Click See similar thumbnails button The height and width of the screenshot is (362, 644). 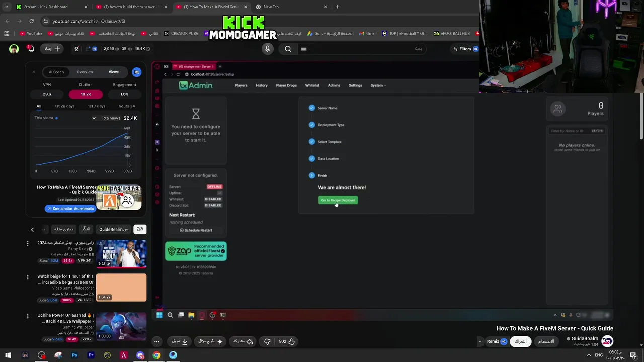(x=70, y=209)
